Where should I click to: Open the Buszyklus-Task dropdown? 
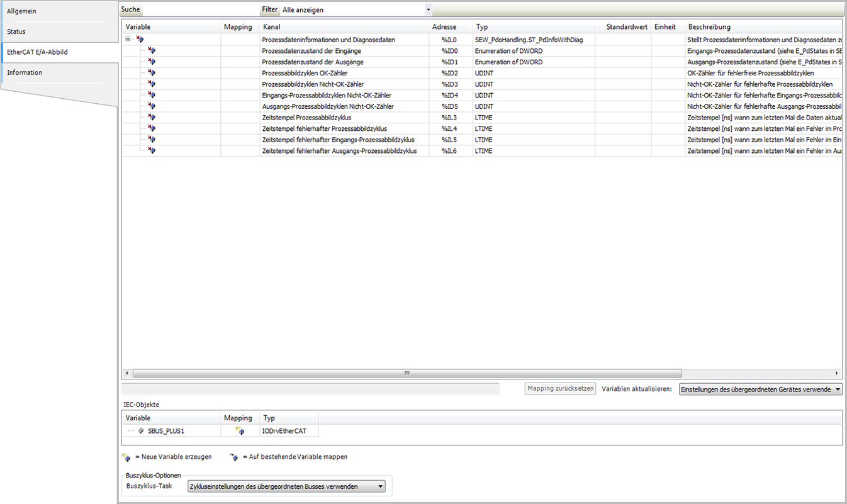coord(379,486)
